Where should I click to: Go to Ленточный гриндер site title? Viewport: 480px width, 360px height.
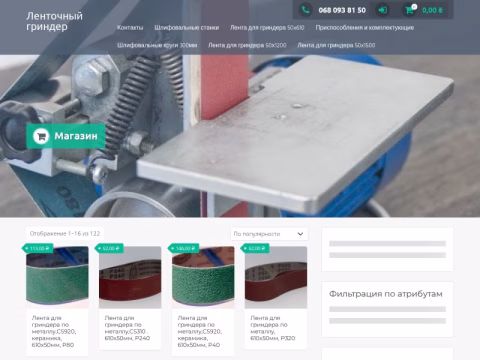[x=54, y=21]
